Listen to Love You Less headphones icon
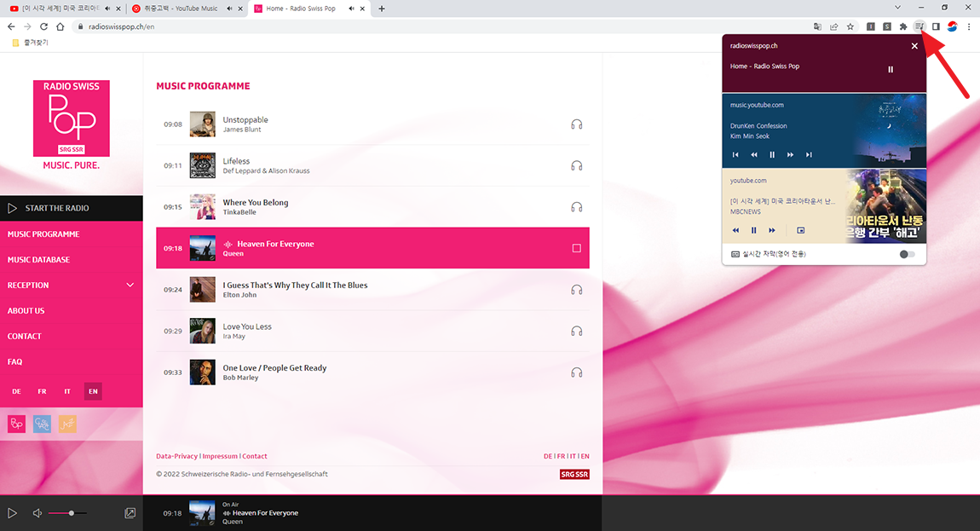Image resolution: width=980 pixels, height=531 pixels. [576, 331]
